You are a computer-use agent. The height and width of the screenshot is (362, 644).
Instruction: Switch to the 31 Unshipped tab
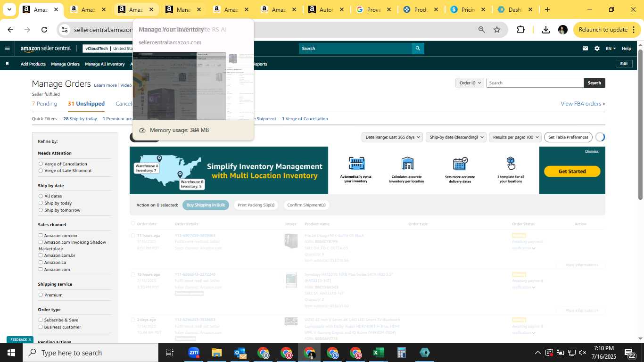[x=86, y=104]
